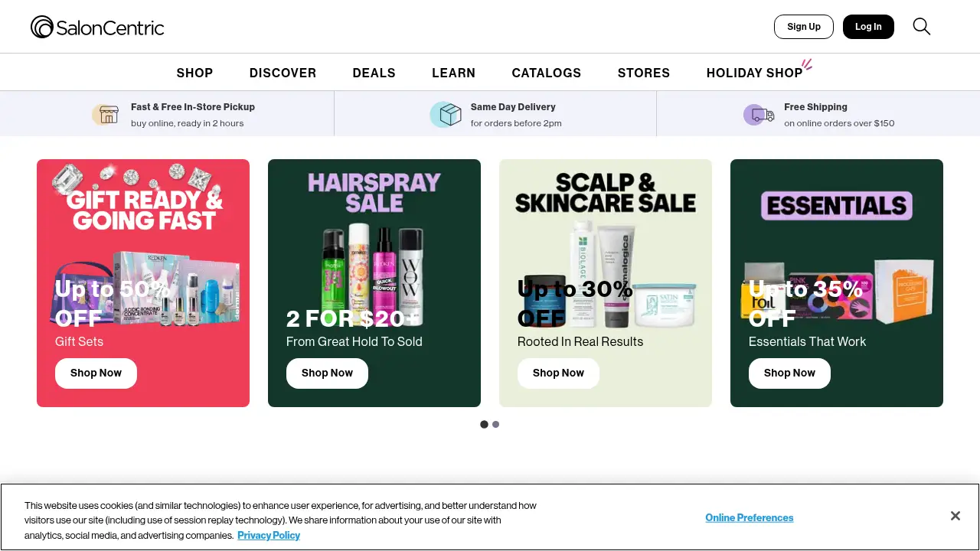The image size is (980, 551).
Task: Open the LEARN menu
Action: coord(453,73)
